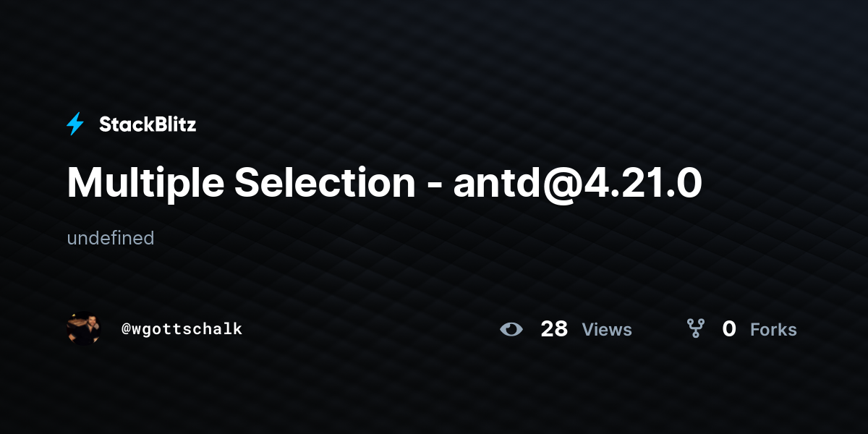Screen dimensions: 868x434
Task: Click the "Stack" part of the wordmark
Action: 124,124
